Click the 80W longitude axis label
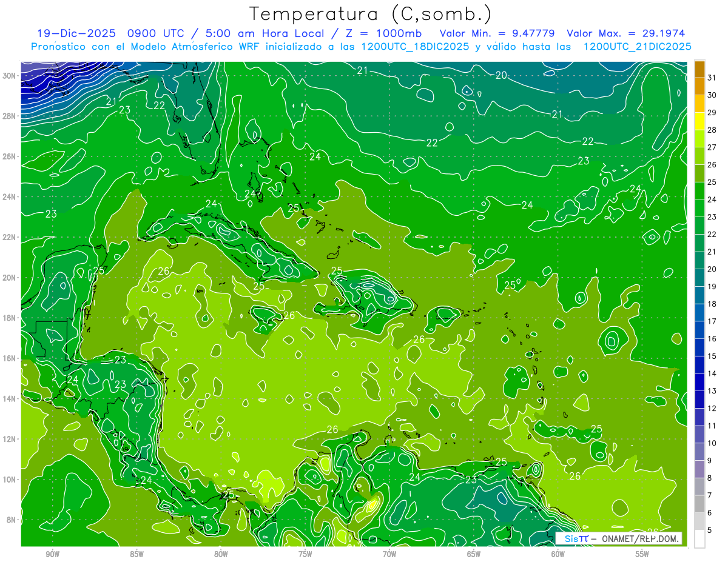The width and height of the screenshot is (728, 562). (221, 554)
